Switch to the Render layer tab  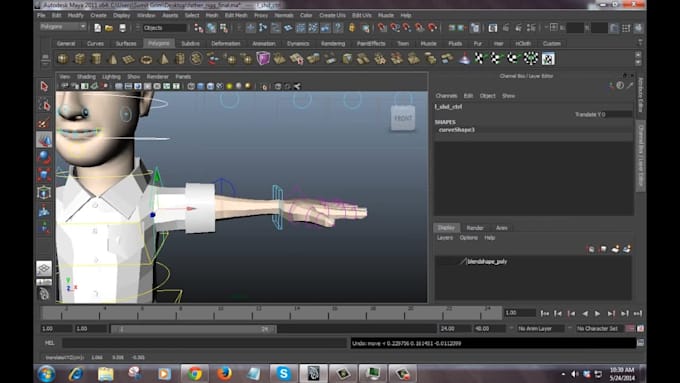(475, 228)
